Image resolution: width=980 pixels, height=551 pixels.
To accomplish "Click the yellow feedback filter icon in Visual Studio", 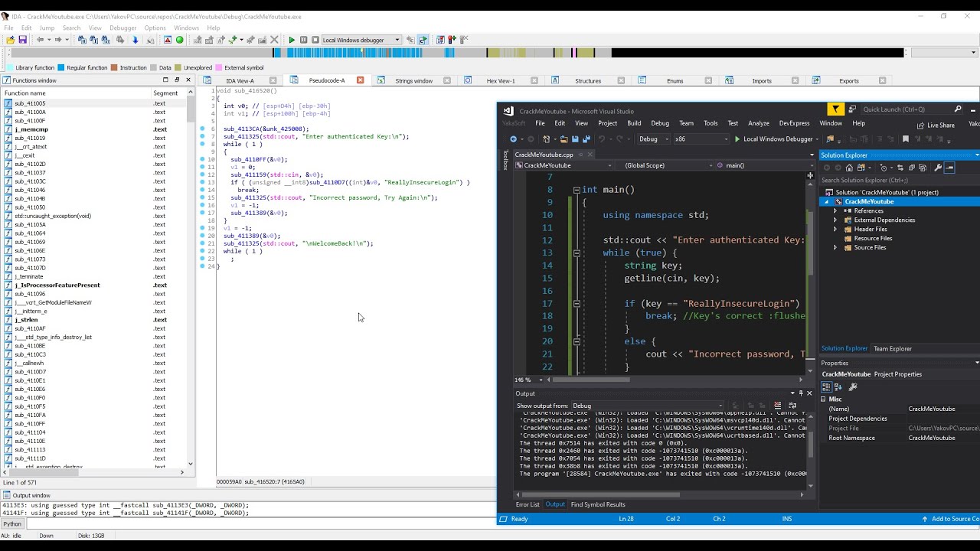I will tap(836, 109).
